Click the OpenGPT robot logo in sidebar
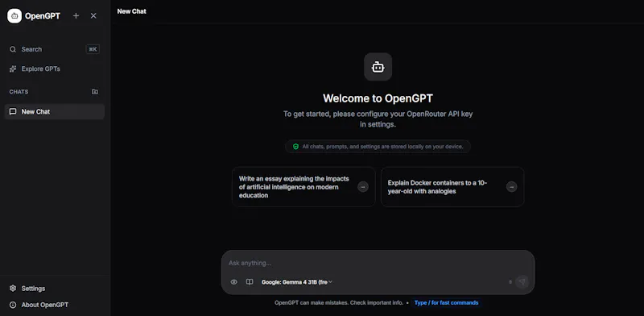Image resolution: width=644 pixels, height=316 pixels. (x=14, y=16)
